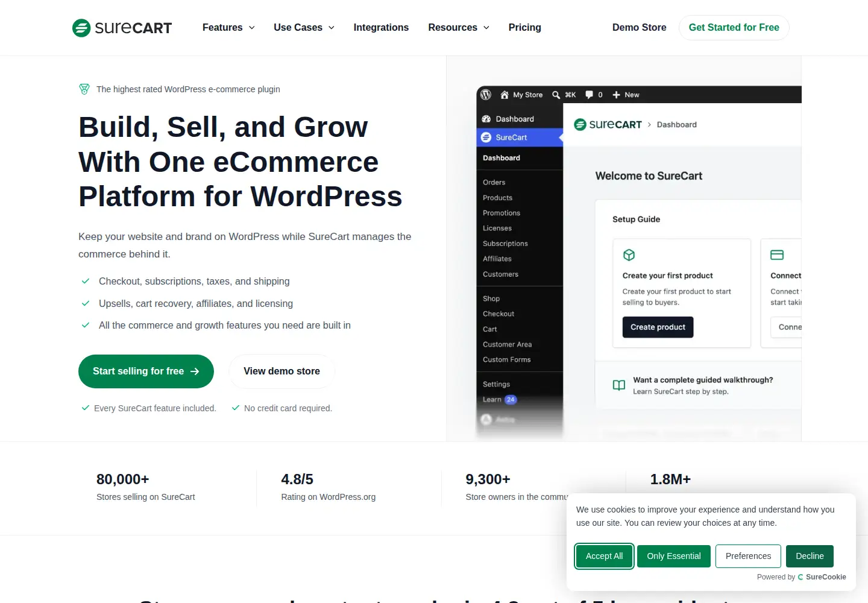Click the comments bubble icon in admin bar

click(590, 95)
